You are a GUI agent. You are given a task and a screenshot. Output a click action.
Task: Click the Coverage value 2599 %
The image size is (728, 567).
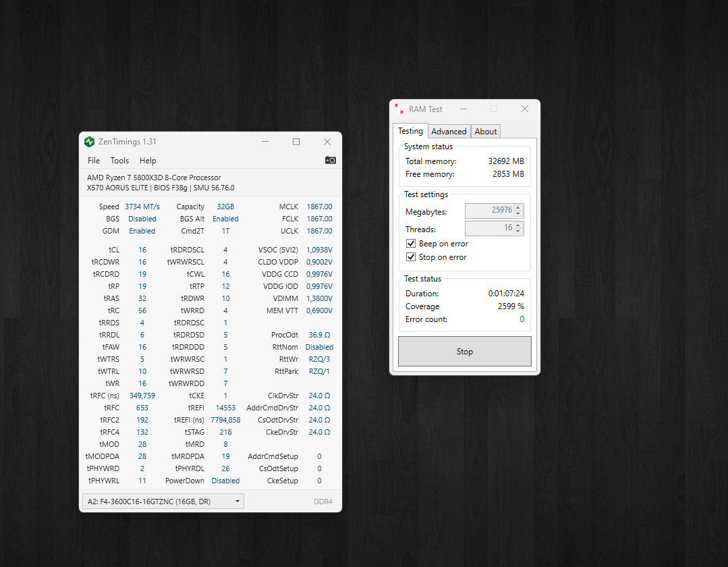tap(511, 306)
